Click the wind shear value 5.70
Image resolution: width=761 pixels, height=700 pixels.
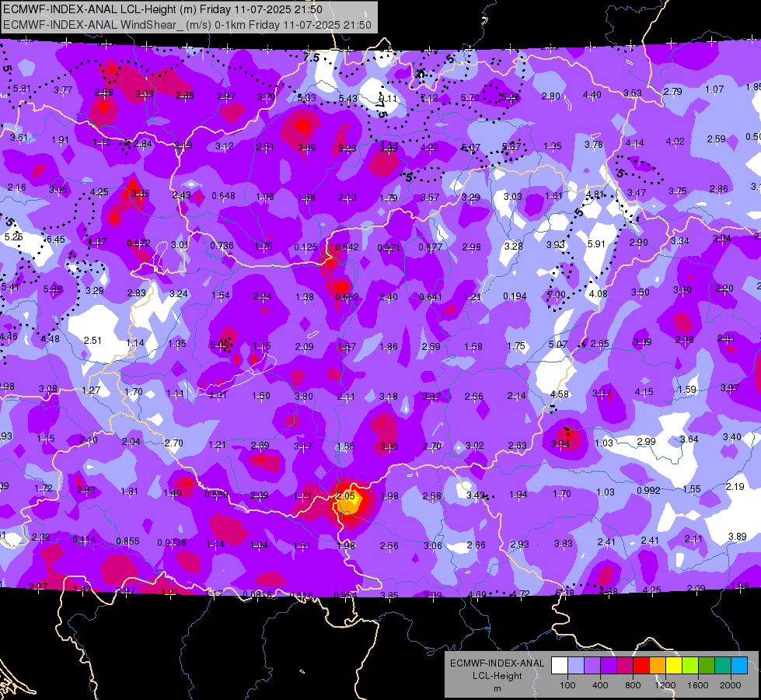(470, 98)
